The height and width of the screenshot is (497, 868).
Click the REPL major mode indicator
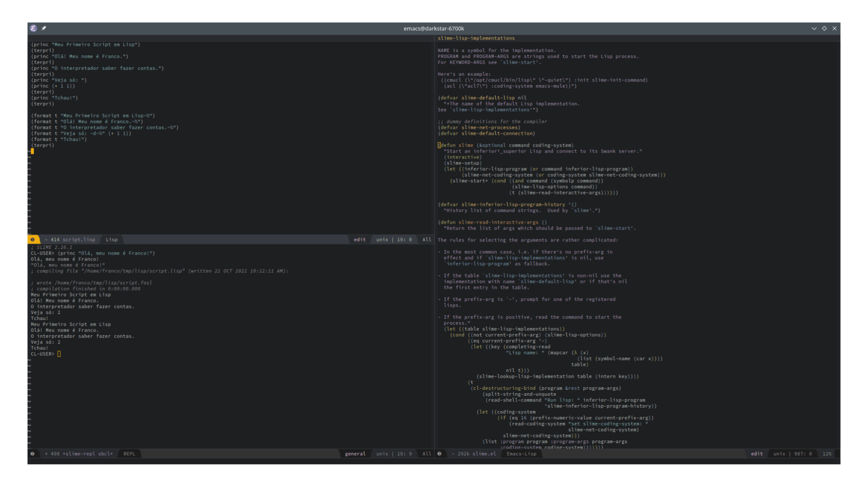[129, 454]
